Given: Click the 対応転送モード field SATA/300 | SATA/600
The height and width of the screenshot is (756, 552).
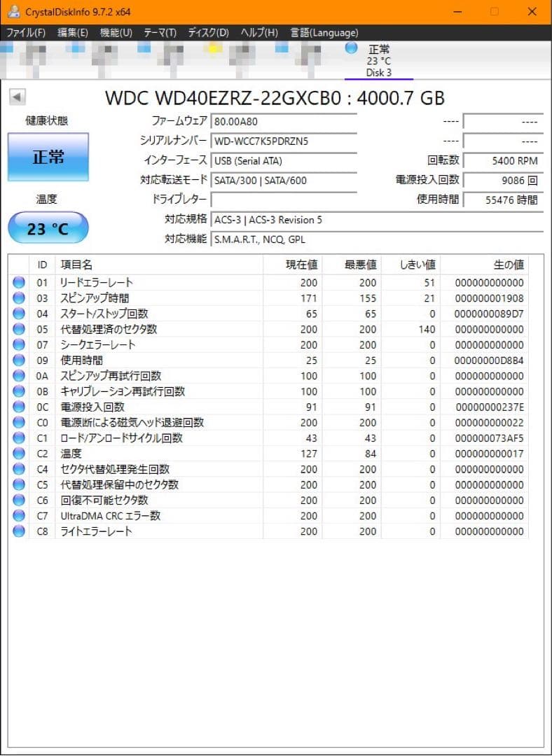Looking at the screenshot, I should click(284, 181).
